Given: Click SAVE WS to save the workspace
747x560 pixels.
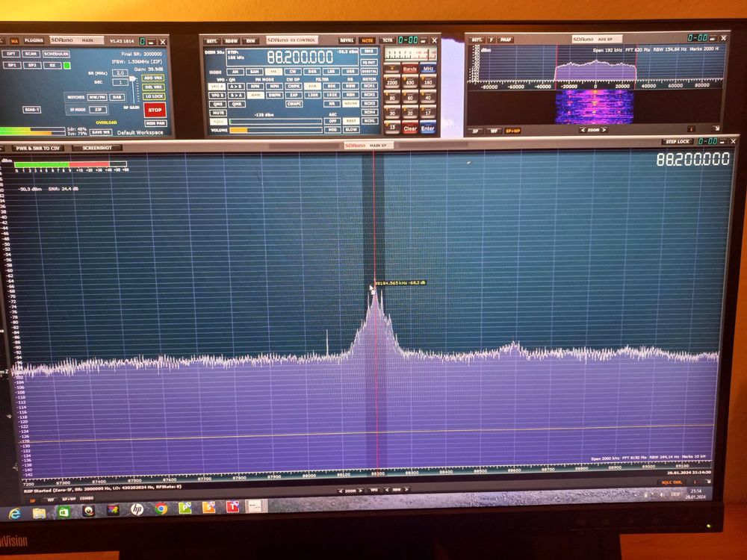Looking at the screenshot, I should pyautogui.click(x=102, y=133).
